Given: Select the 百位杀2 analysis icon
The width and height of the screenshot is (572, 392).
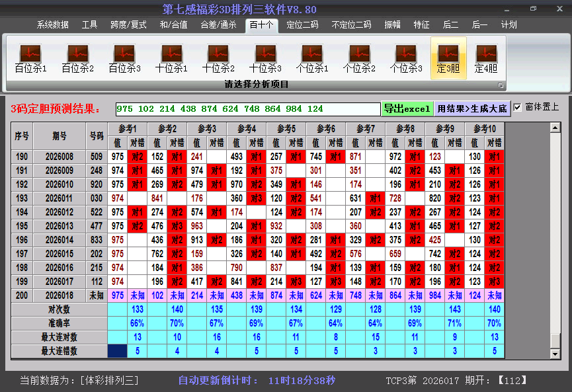Looking at the screenshot, I should [77, 58].
